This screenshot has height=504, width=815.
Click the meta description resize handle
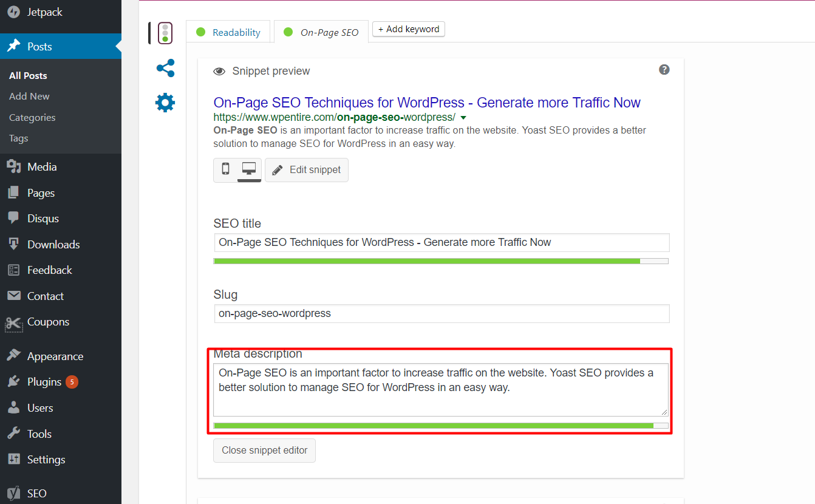[664, 412]
